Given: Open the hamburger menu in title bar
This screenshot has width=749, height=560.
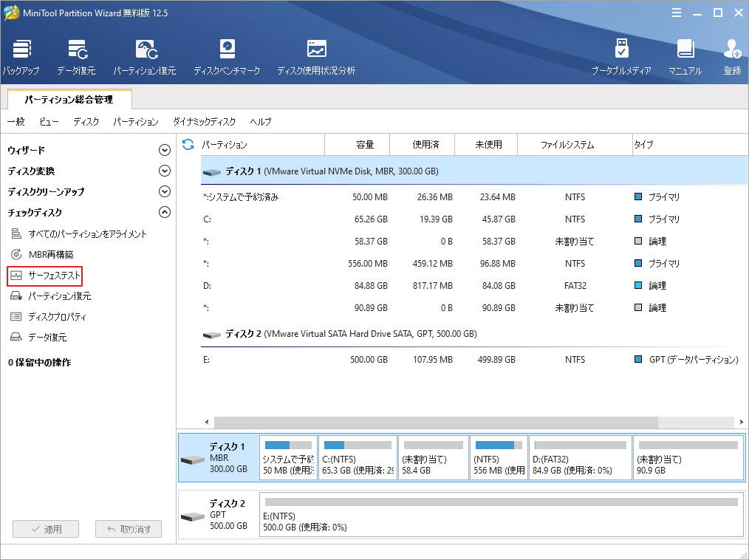Looking at the screenshot, I should click(x=677, y=13).
